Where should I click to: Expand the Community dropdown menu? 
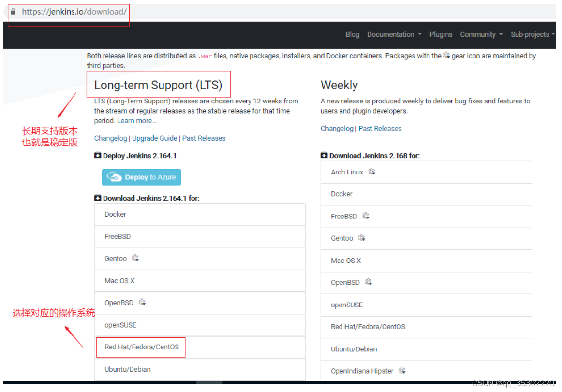click(481, 34)
